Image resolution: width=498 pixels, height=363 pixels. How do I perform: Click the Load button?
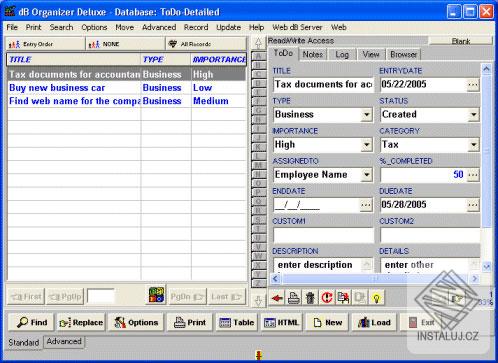tap(374, 322)
